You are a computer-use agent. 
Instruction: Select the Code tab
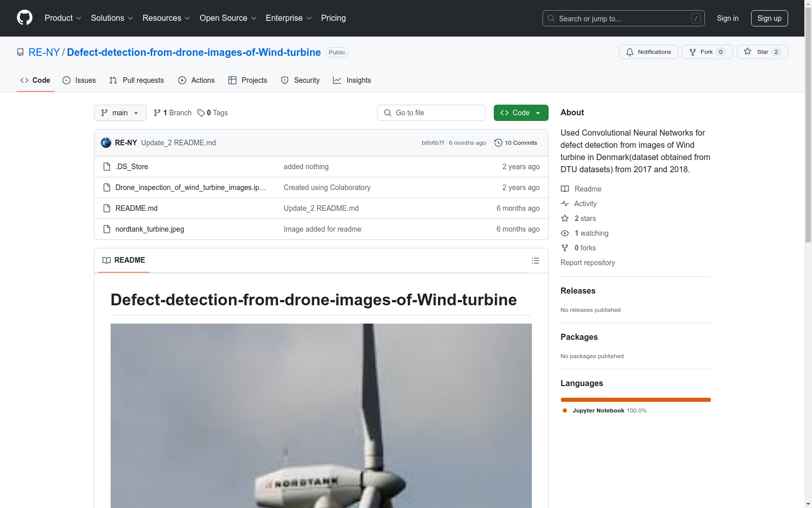tap(36, 80)
